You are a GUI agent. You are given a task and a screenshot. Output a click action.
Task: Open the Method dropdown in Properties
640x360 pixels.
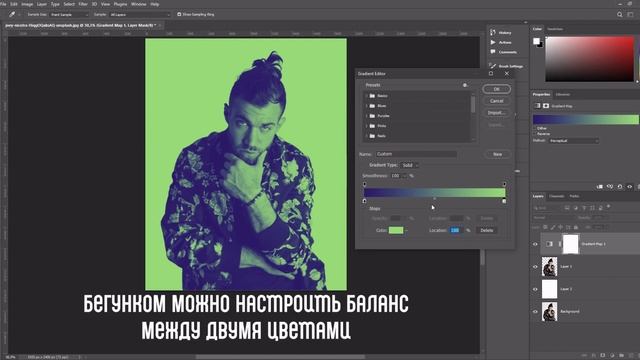click(x=574, y=141)
